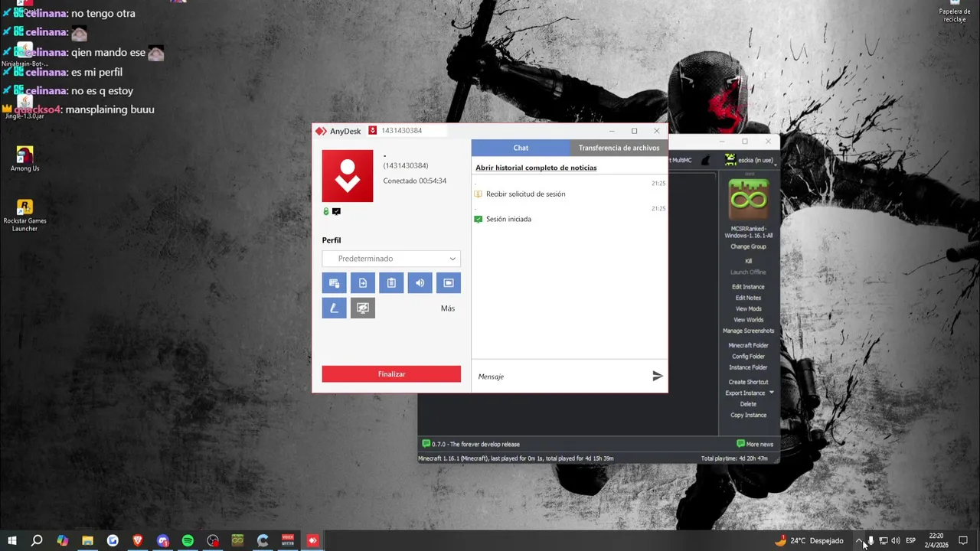
Task: Open File Explorer from the taskbar
Action: pyautogui.click(x=87, y=541)
